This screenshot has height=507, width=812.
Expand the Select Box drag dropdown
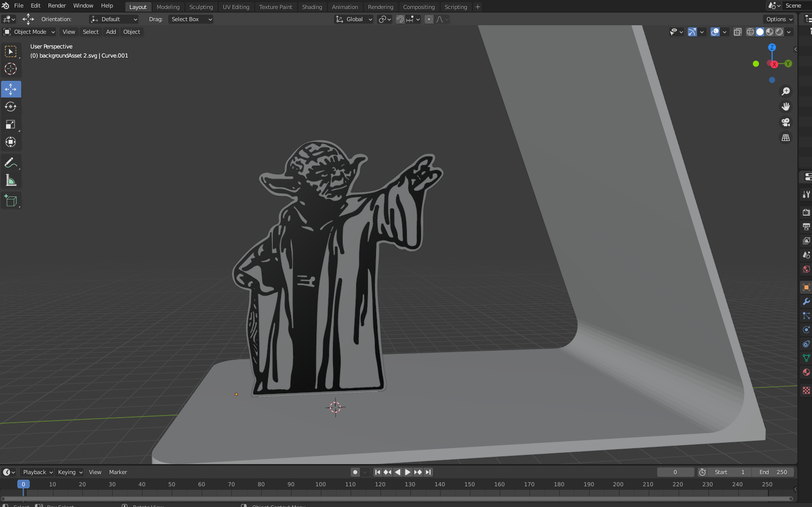(x=190, y=19)
